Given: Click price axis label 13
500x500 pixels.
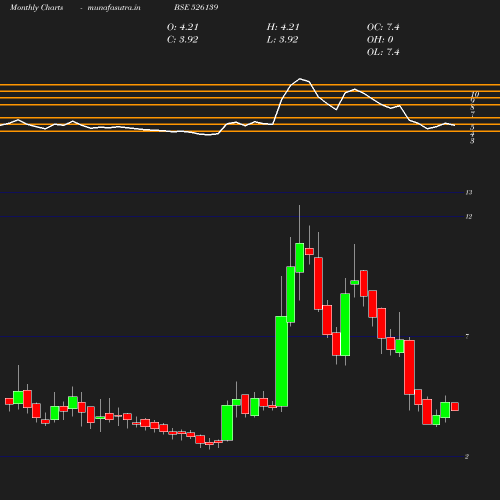Looking at the screenshot, I should tap(469, 192).
